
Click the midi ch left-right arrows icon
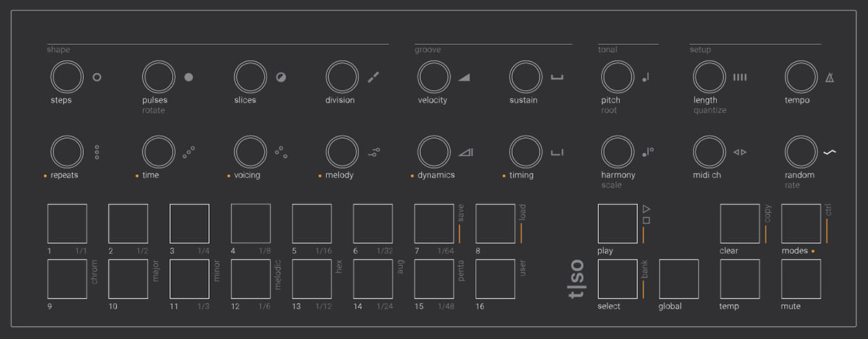point(739,152)
